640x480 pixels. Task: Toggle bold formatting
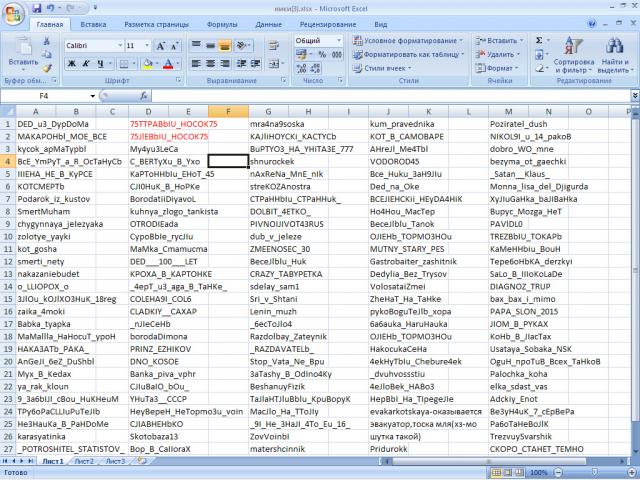(x=70, y=63)
